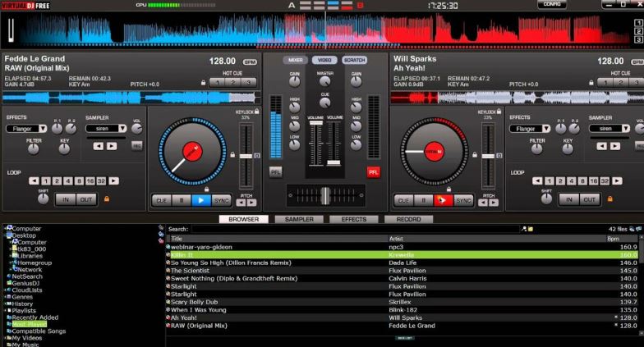Set left deck loop length to 4
Image resolution: width=644 pixels, height=347 pixels.
coord(67,180)
